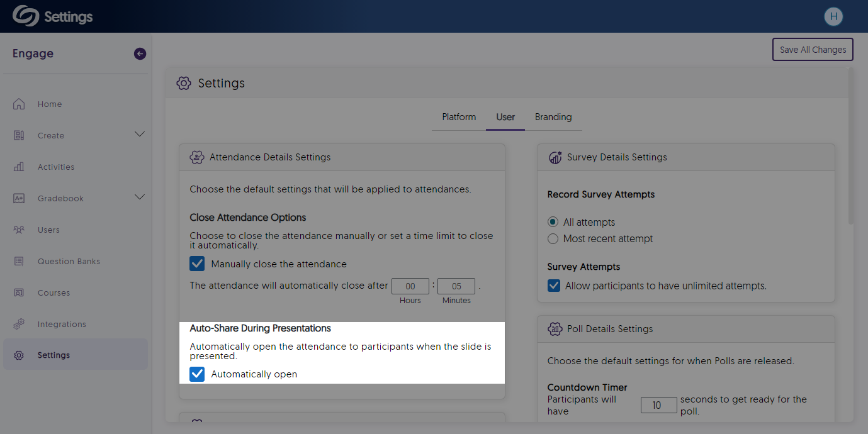Click the Save All Changes button
868x434 pixels.
click(813, 50)
